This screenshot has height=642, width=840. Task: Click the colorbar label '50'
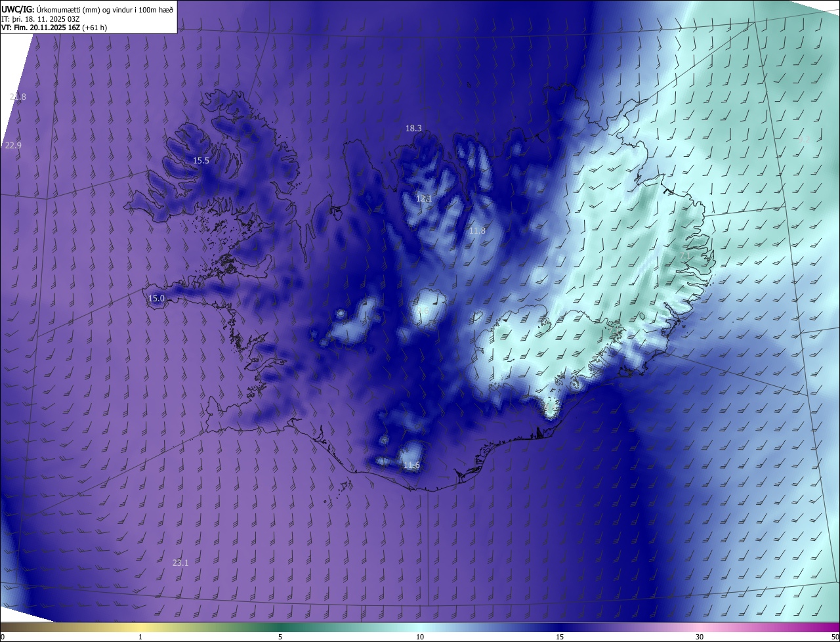(835, 637)
